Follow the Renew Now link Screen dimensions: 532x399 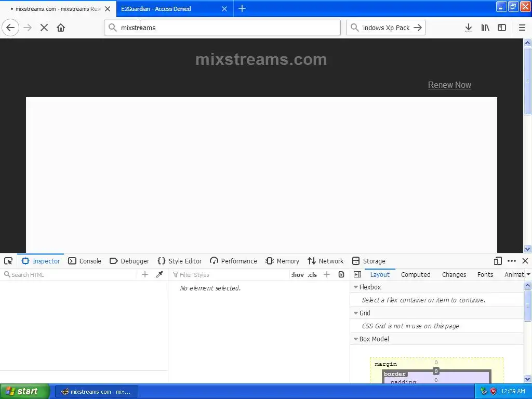coord(449,85)
